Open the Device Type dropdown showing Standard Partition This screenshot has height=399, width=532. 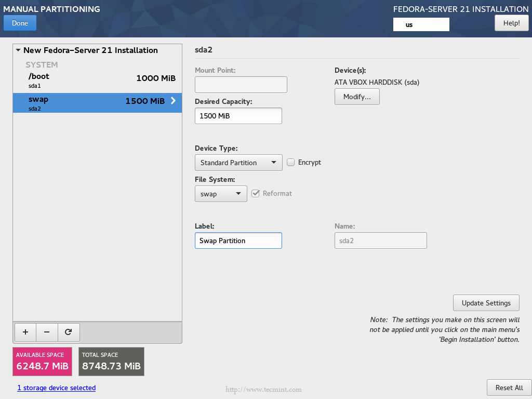coord(238,163)
